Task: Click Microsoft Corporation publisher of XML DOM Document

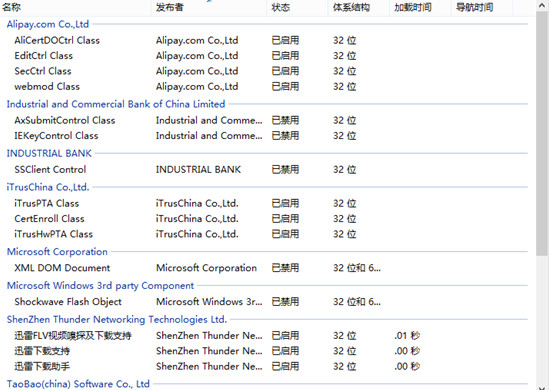Action: pos(206,268)
